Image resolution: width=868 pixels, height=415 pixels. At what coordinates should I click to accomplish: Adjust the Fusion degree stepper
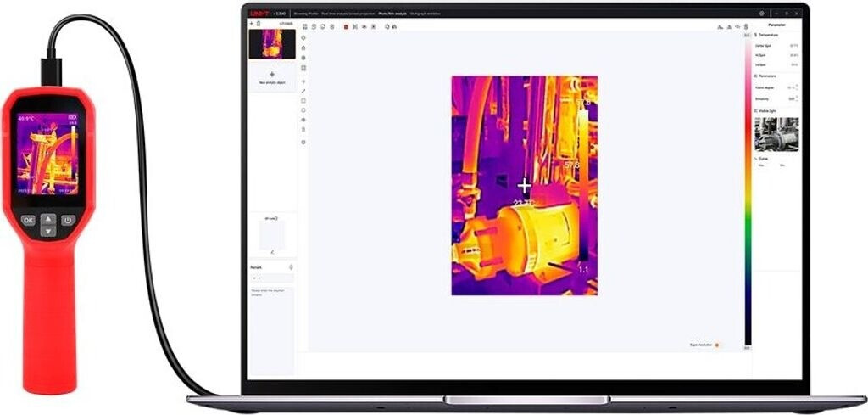(797, 87)
